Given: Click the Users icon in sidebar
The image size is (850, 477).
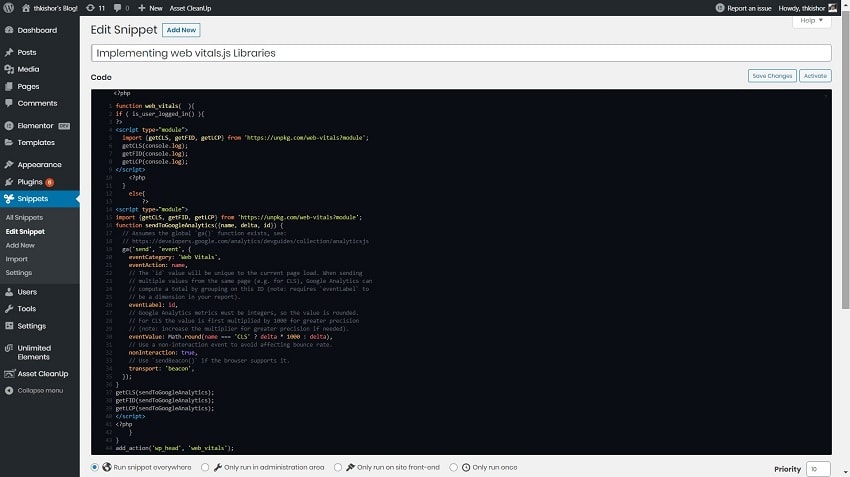Looking at the screenshot, I should coord(9,292).
